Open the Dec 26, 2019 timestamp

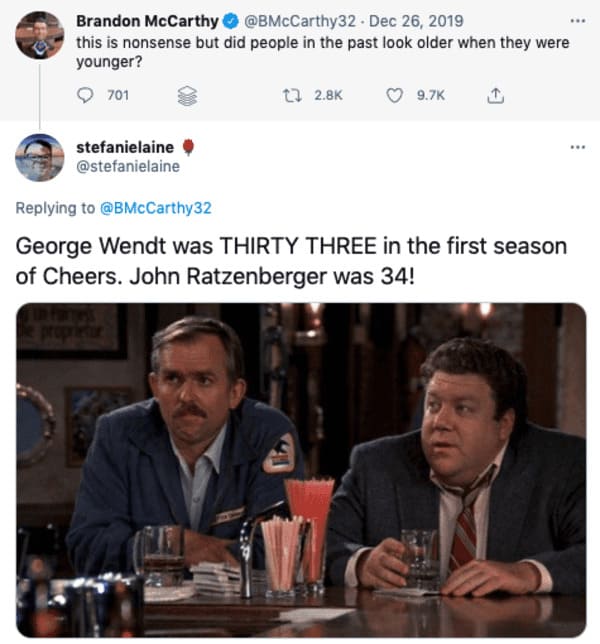coord(416,21)
